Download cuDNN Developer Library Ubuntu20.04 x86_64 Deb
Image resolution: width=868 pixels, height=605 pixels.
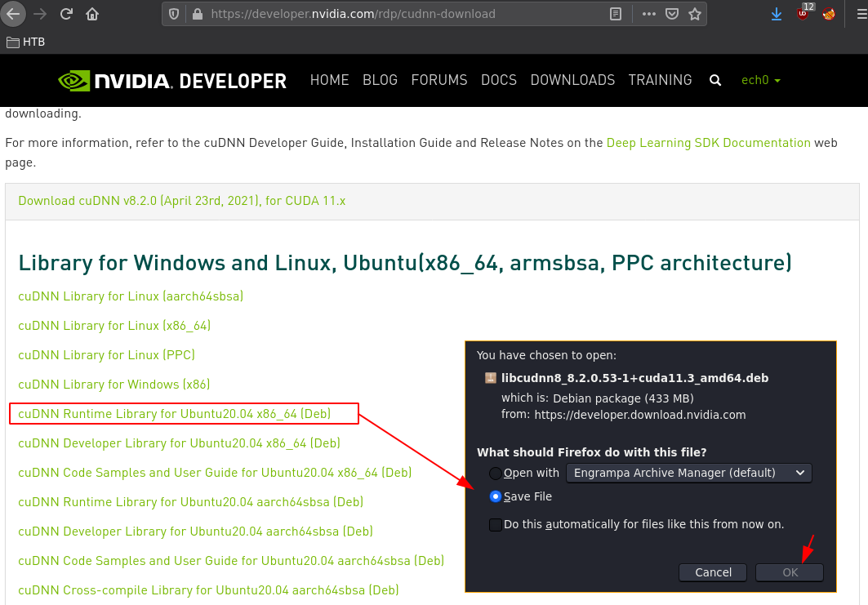click(180, 443)
